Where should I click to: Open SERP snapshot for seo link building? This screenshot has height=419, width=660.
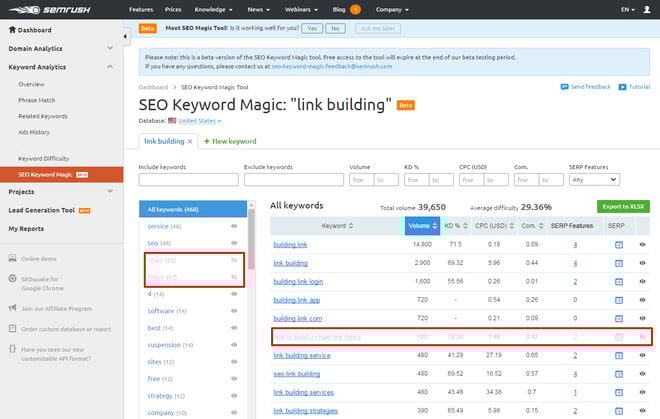tap(619, 374)
